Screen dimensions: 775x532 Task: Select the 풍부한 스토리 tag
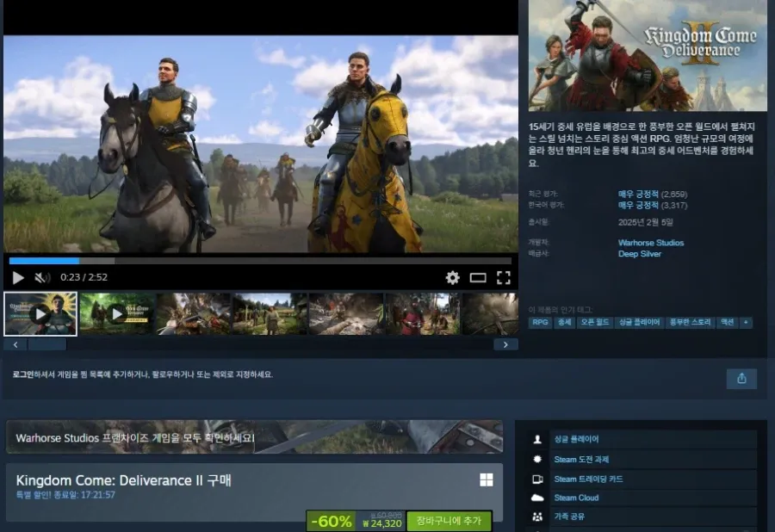[690, 323]
